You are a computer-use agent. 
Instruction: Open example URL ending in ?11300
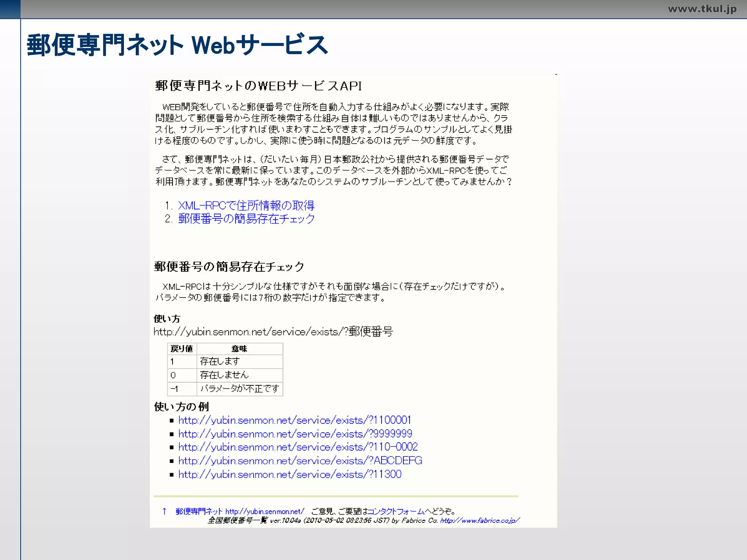(x=290, y=474)
